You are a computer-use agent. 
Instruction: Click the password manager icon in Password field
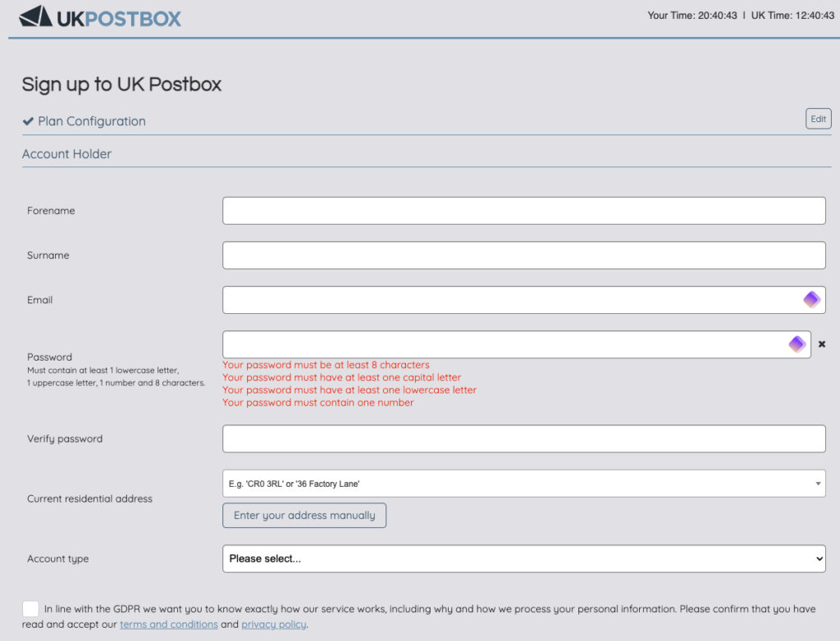click(x=797, y=344)
